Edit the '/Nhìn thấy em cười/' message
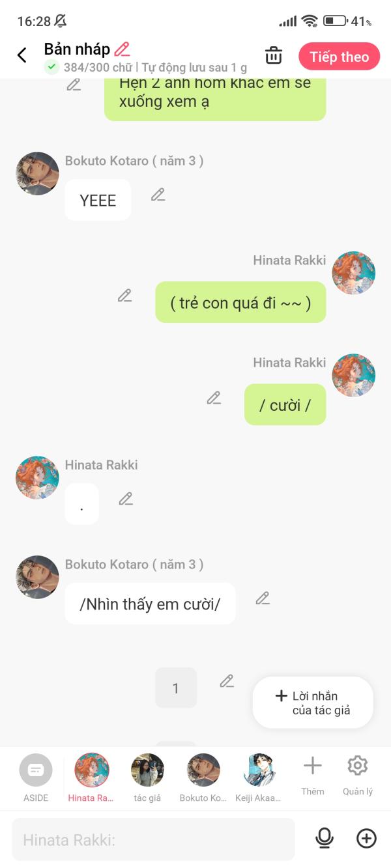The width and height of the screenshot is (391, 868). pyautogui.click(x=263, y=598)
